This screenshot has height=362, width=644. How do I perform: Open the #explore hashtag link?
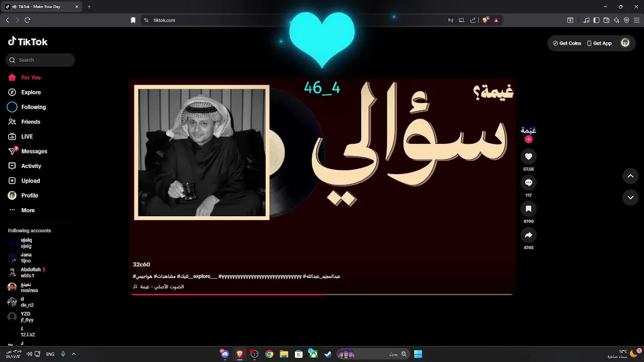(198, 277)
